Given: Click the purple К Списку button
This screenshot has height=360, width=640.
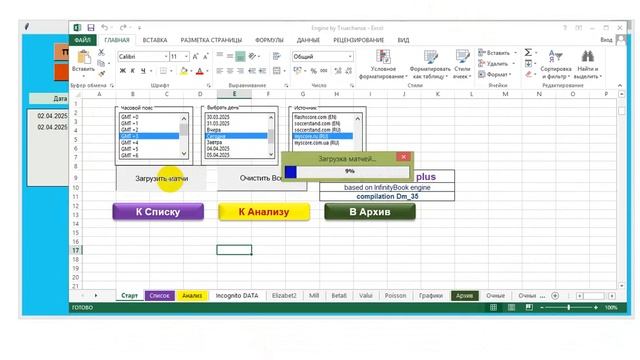Looking at the screenshot, I should pos(158,212).
